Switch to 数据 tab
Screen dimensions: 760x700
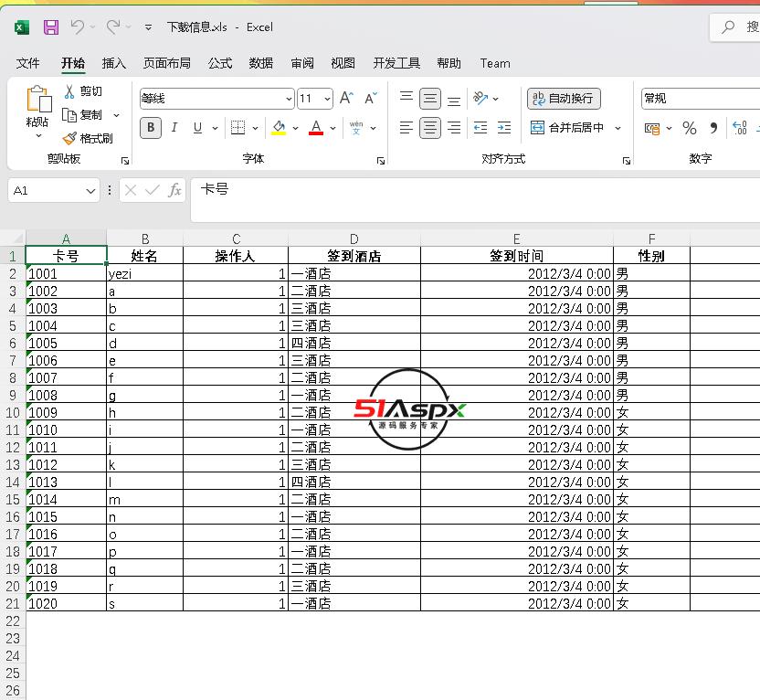click(x=260, y=63)
